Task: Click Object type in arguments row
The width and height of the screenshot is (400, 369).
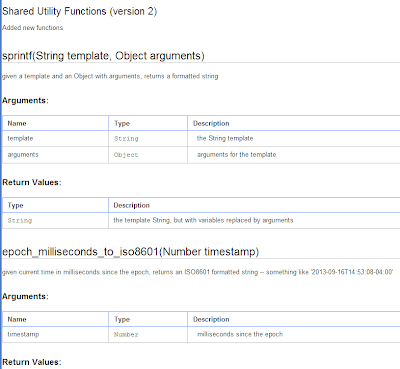Action: (x=126, y=155)
